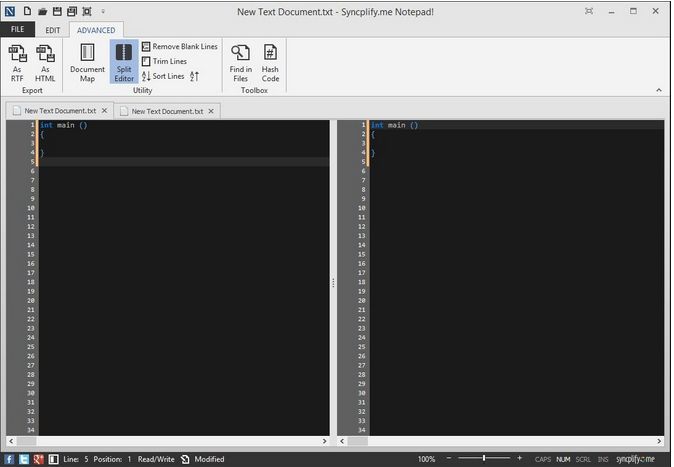Click the 100% zoom level label
Image resolution: width=674 pixels, height=467 pixels.
click(426, 459)
